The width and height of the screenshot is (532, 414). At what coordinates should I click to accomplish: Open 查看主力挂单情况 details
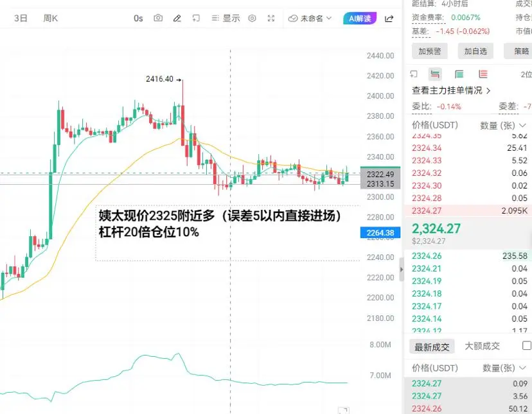451,91
